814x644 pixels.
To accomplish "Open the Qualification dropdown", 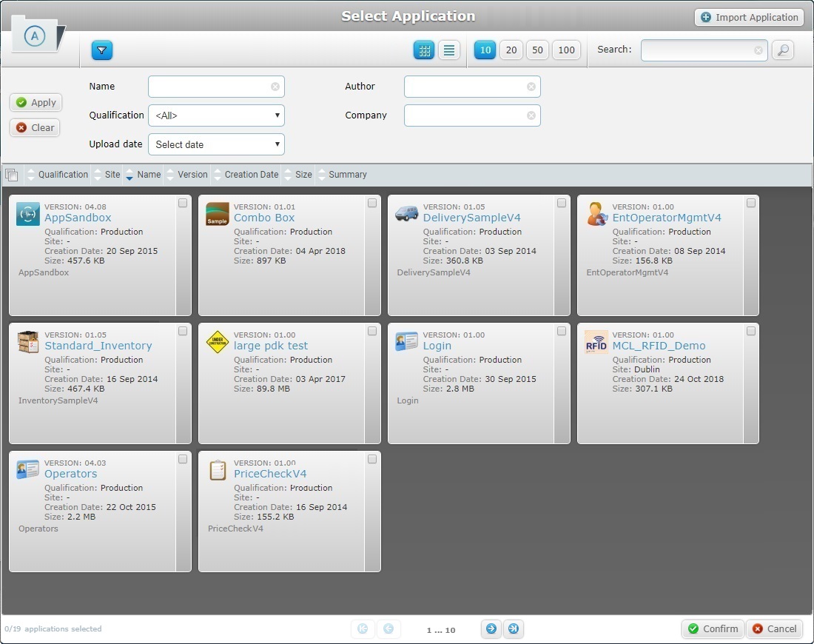I will pyautogui.click(x=216, y=115).
